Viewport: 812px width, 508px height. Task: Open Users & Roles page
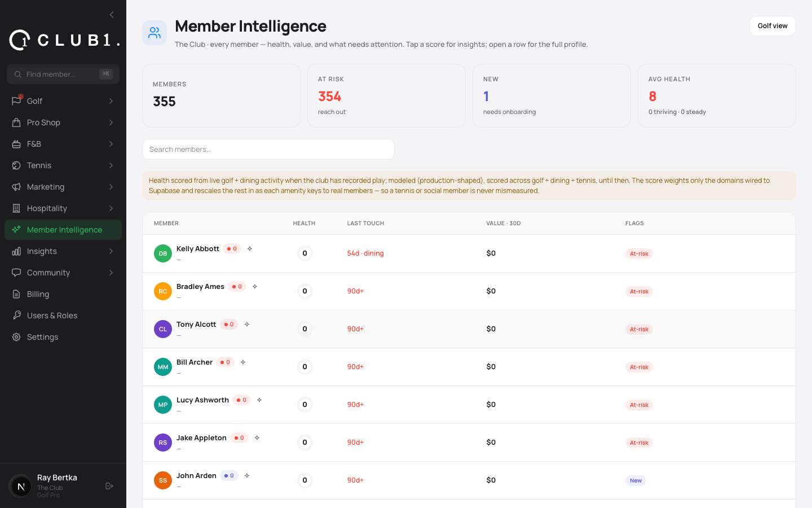(x=63, y=316)
